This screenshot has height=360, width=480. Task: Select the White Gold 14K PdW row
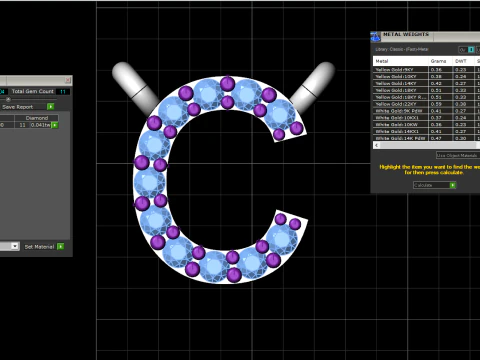point(427,138)
